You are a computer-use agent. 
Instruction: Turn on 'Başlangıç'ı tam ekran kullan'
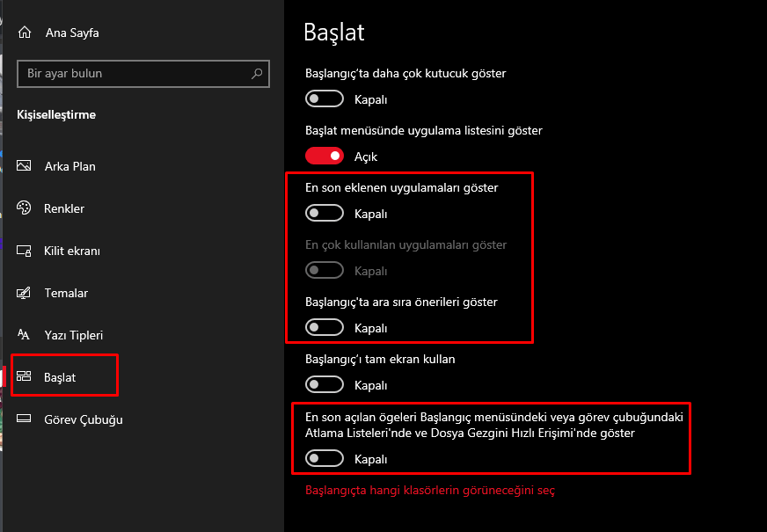[325, 384]
